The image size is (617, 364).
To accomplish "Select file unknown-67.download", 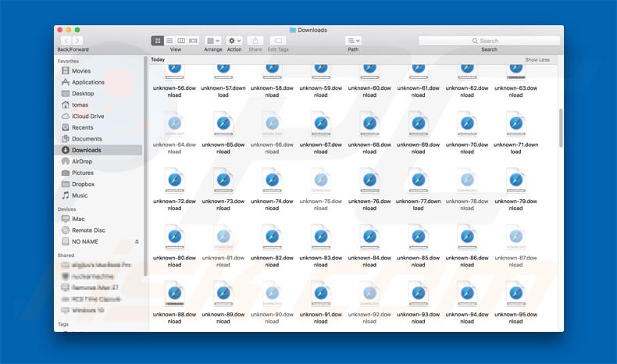I will 321,133.
